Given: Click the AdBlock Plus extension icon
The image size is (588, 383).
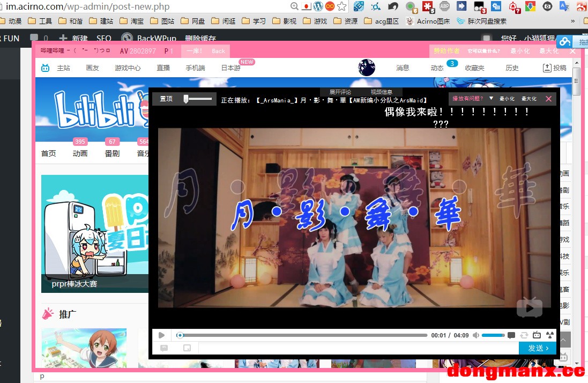Looking at the screenshot, I should pyautogui.click(x=444, y=6).
